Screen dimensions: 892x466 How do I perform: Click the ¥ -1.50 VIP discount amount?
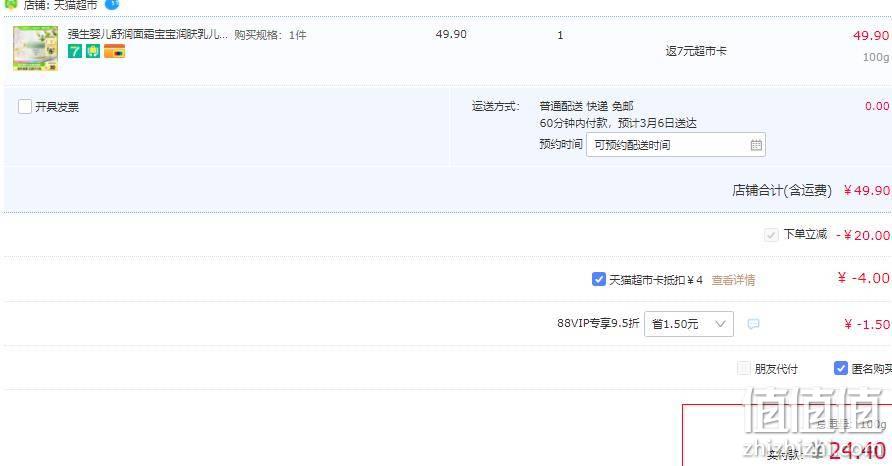867,325
